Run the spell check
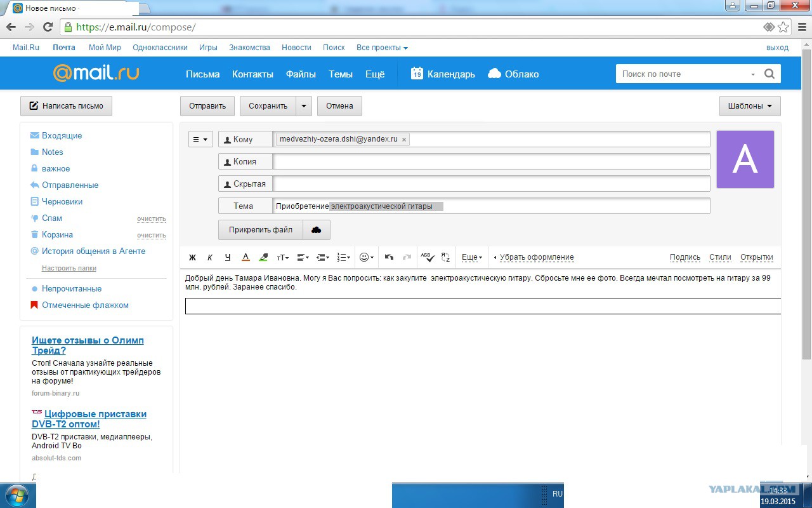This screenshot has height=508, width=812. click(428, 258)
